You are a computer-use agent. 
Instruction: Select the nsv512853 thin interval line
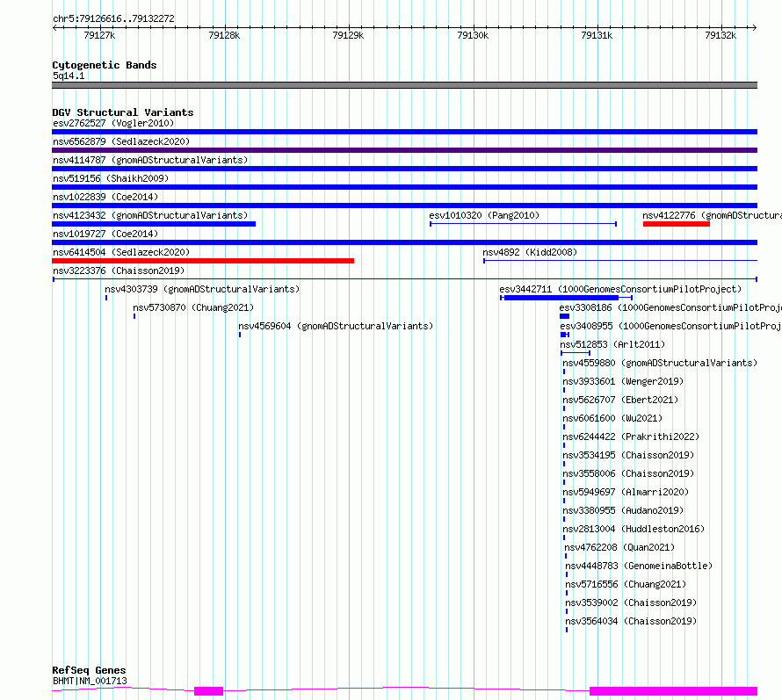(576, 353)
